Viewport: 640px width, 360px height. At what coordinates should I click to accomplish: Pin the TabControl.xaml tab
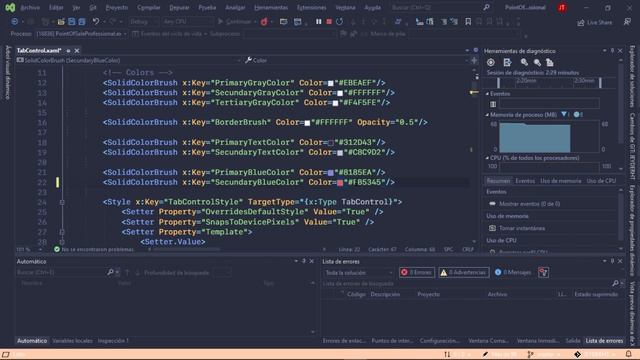[68, 51]
